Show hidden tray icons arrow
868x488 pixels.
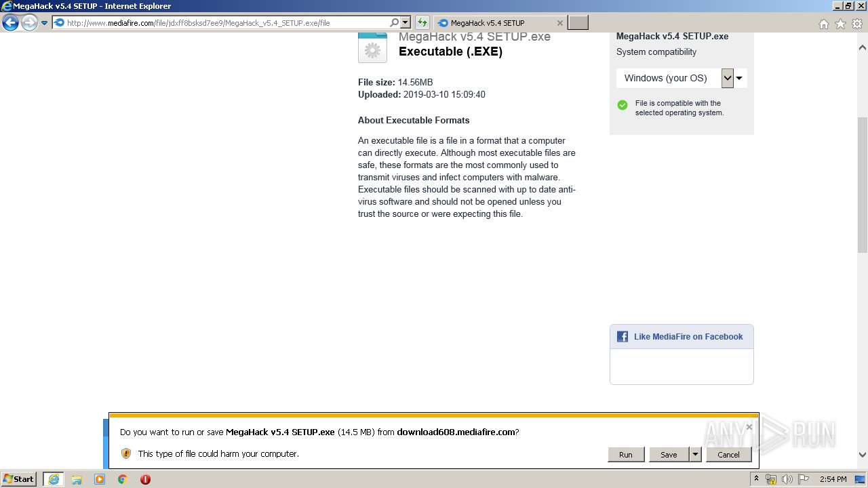pyautogui.click(x=757, y=479)
